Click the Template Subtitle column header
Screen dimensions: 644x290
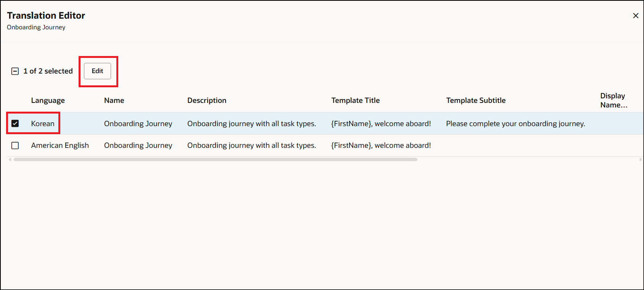click(x=475, y=100)
